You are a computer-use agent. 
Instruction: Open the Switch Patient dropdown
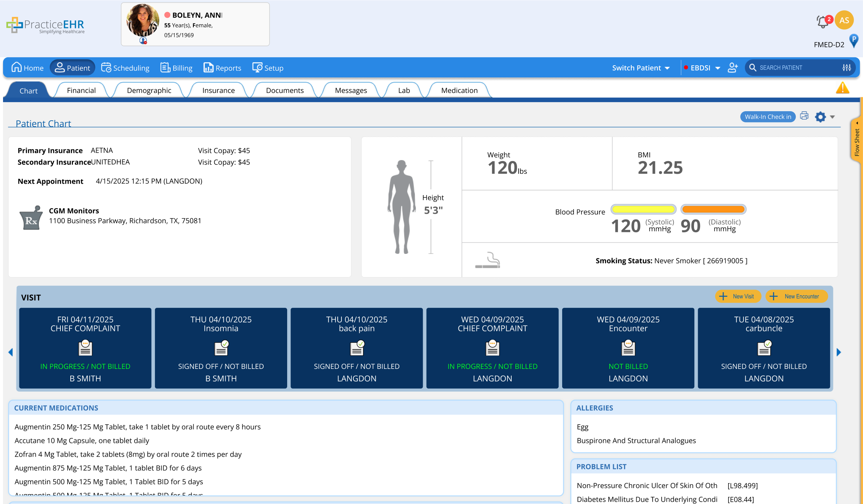coord(641,68)
